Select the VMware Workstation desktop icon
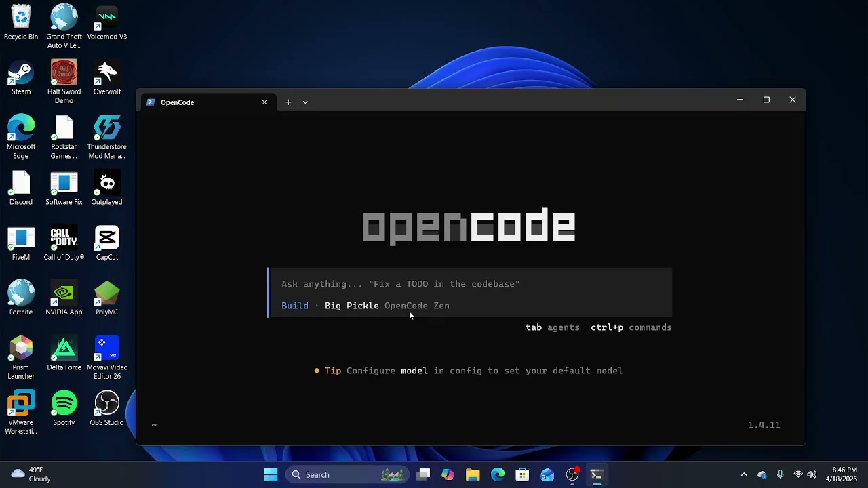Image resolution: width=868 pixels, height=488 pixels. [21, 413]
